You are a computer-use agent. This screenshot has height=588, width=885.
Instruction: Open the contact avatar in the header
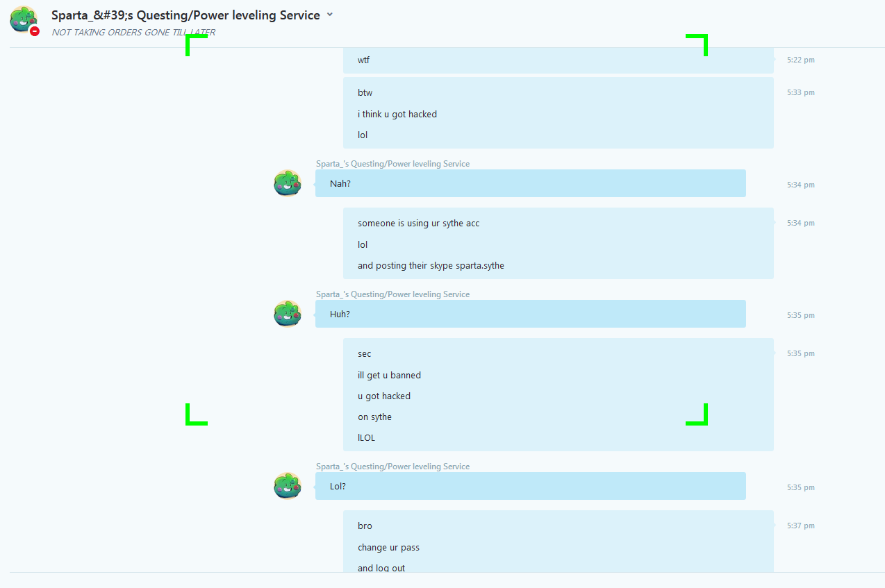pyautogui.click(x=23, y=19)
